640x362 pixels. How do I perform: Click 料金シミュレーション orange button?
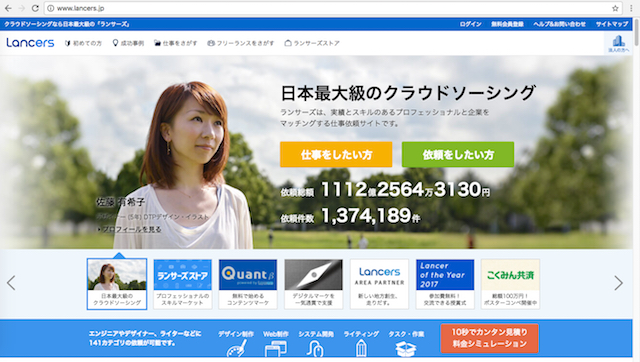pyautogui.click(x=489, y=338)
